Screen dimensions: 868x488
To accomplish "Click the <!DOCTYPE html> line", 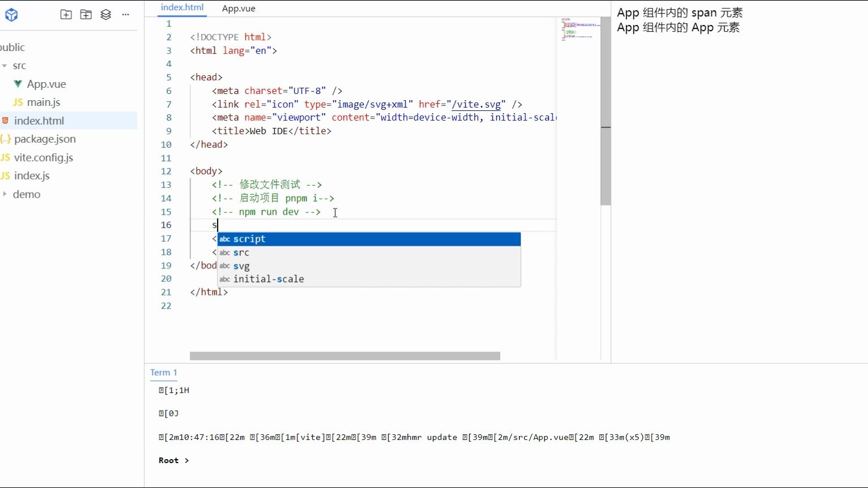I will [231, 37].
